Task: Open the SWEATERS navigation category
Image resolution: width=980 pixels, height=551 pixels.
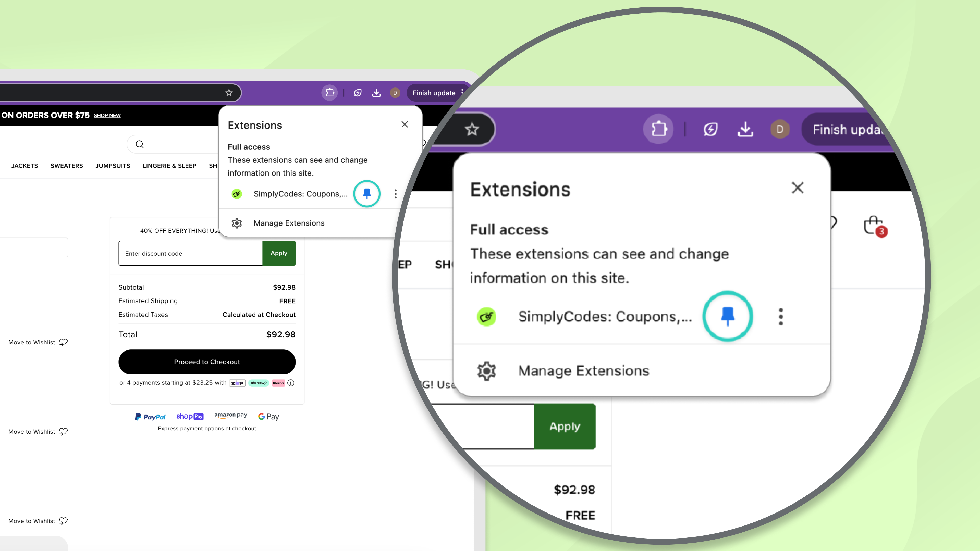Action: tap(67, 166)
